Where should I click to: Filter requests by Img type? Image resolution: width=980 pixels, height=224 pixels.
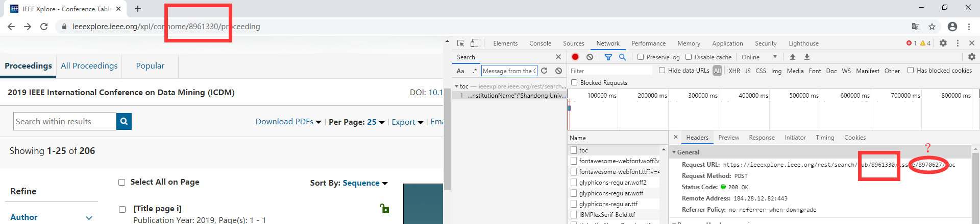click(x=776, y=71)
